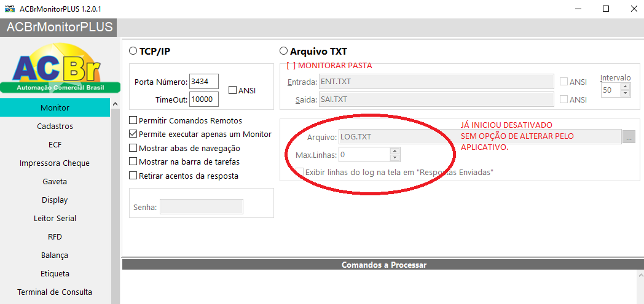
Task: Open the Display section
Action: (x=55, y=200)
